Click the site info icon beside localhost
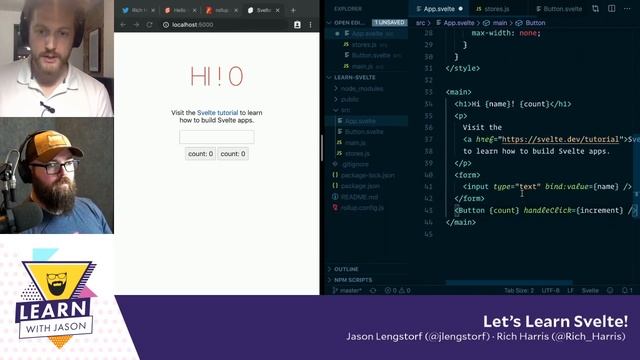The image size is (640, 360). (x=166, y=25)
